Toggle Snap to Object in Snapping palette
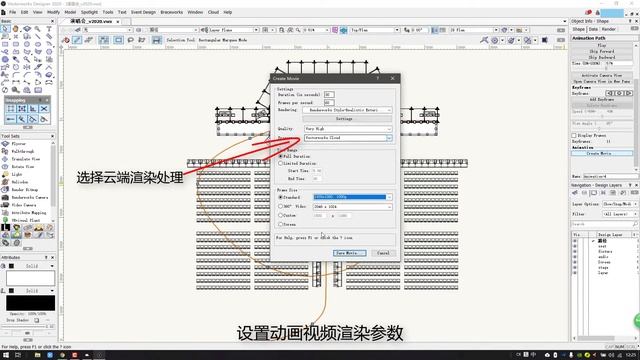Screen dimensions: 640x360 22,109
